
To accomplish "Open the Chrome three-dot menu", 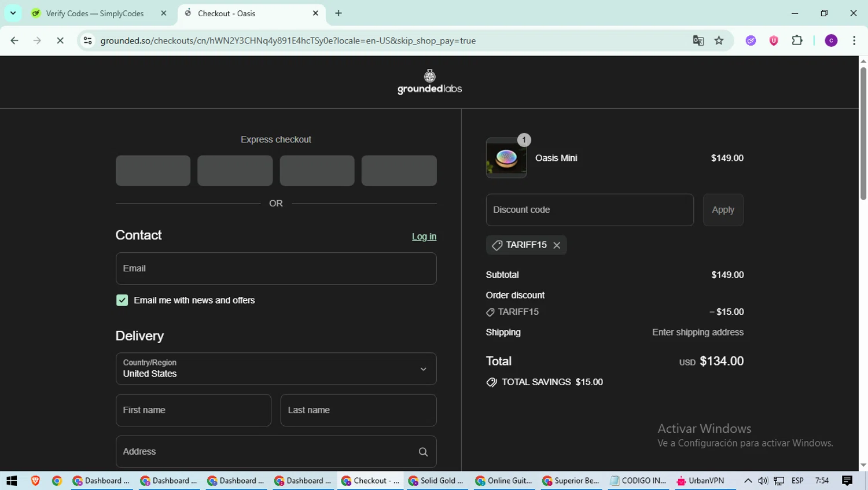I will tap(854, 40).
